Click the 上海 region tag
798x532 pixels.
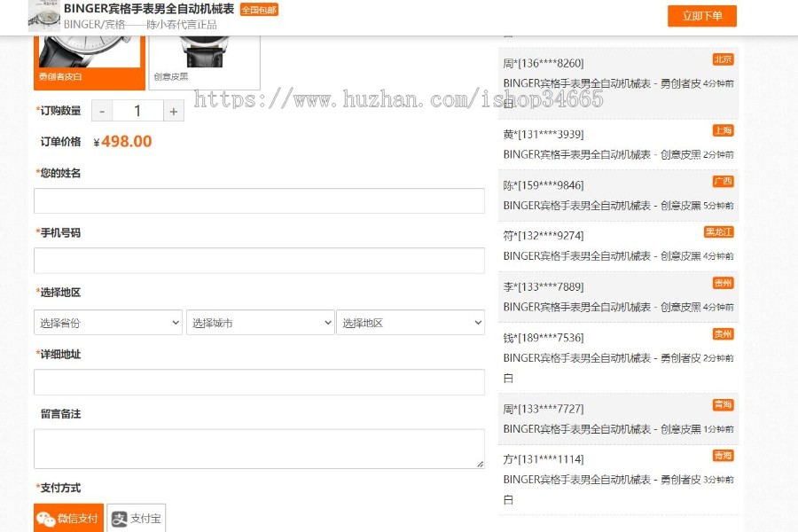(723, 131)
